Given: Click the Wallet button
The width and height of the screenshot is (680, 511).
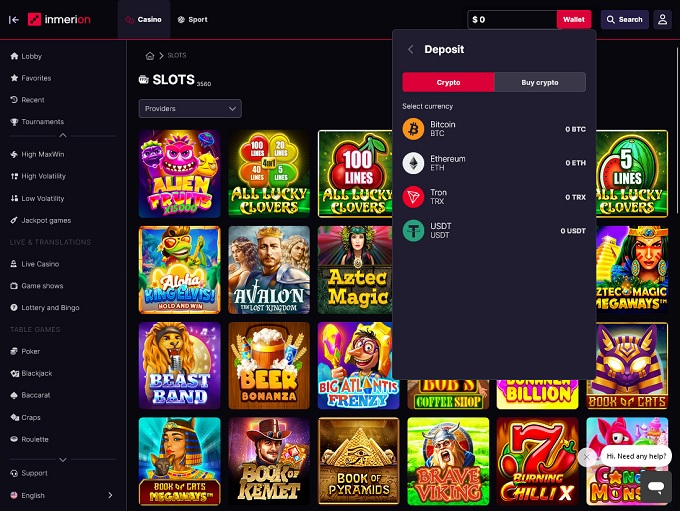Looking at the screenshot, I should click(574, 20).
